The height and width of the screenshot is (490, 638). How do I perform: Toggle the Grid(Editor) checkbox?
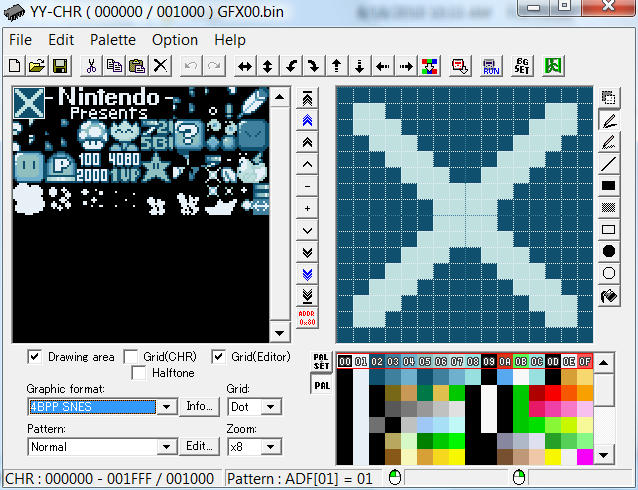pos(218,357)
